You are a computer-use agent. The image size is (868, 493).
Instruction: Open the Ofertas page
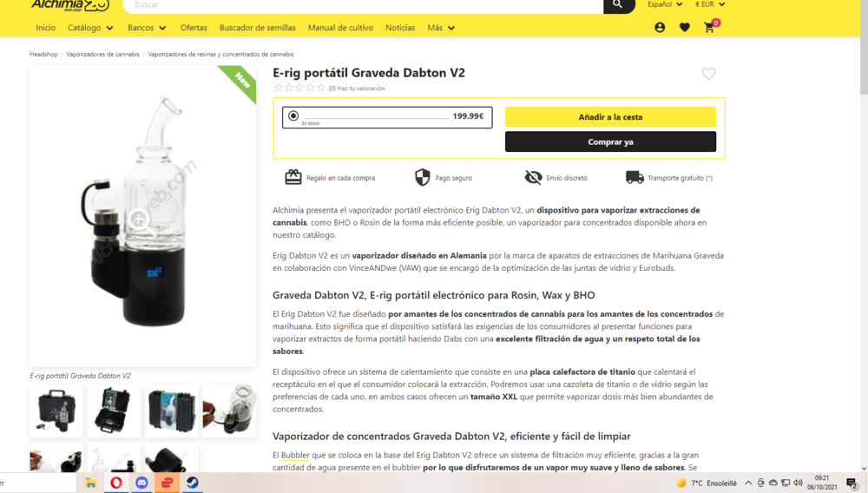click(194, 28)
